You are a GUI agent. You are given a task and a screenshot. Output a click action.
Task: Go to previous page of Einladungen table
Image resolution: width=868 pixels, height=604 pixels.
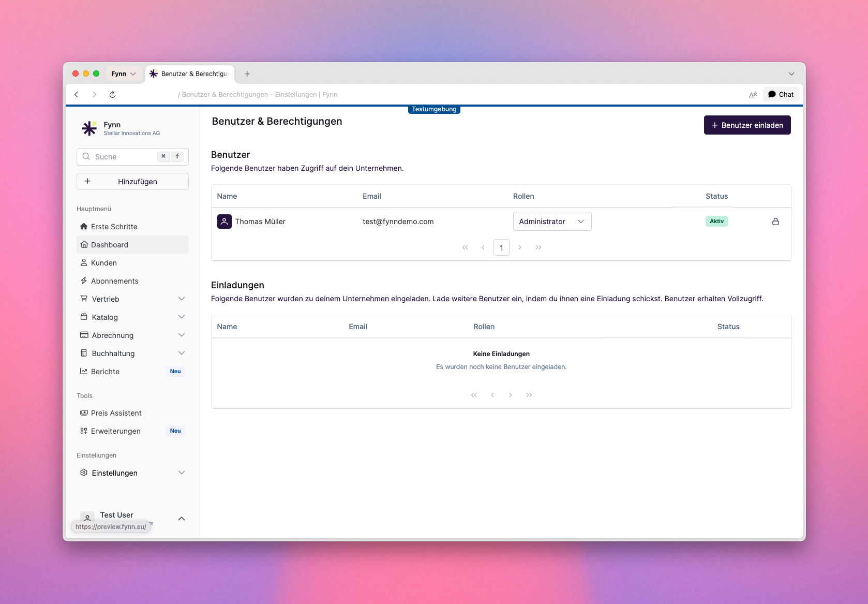[x=492, y=395]
